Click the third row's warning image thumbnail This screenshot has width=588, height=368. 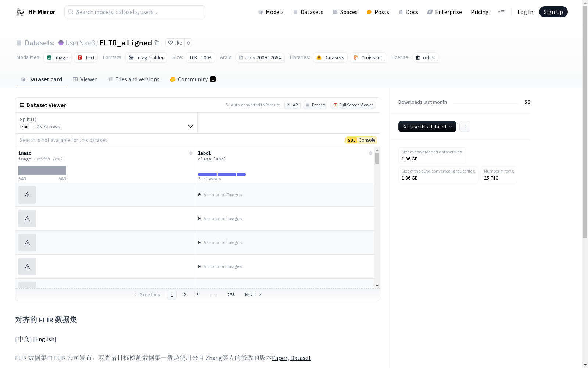click(27, 243)
